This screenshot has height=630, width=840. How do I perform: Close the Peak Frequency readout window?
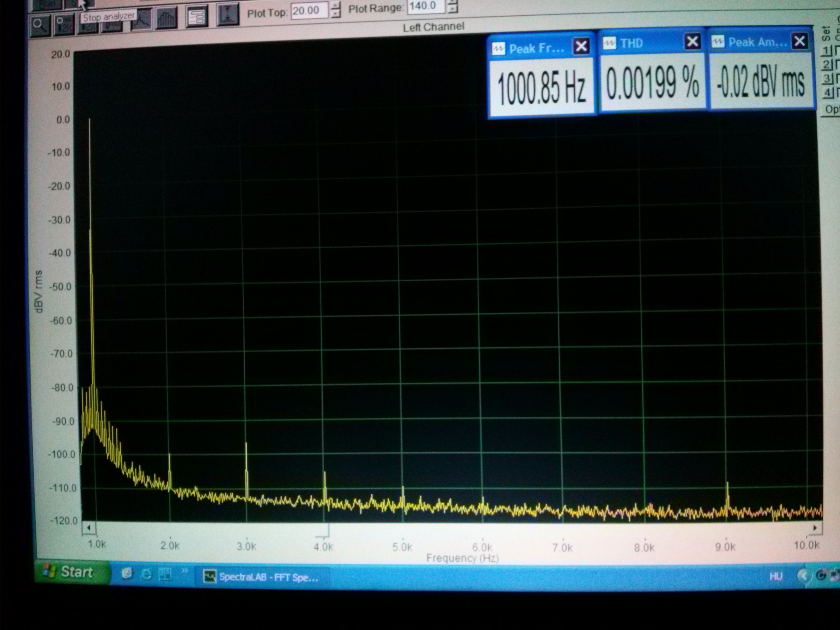click(581, 46)
